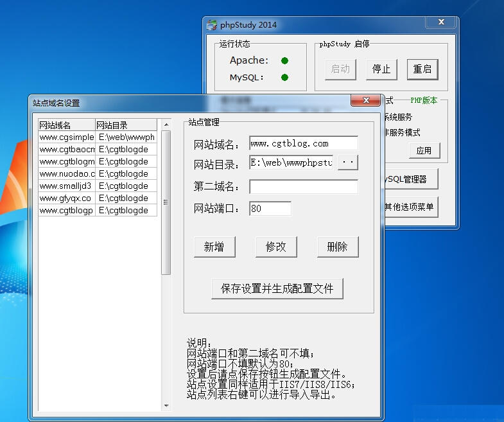Focus the empty 第二域名 field

coord(304,187)
